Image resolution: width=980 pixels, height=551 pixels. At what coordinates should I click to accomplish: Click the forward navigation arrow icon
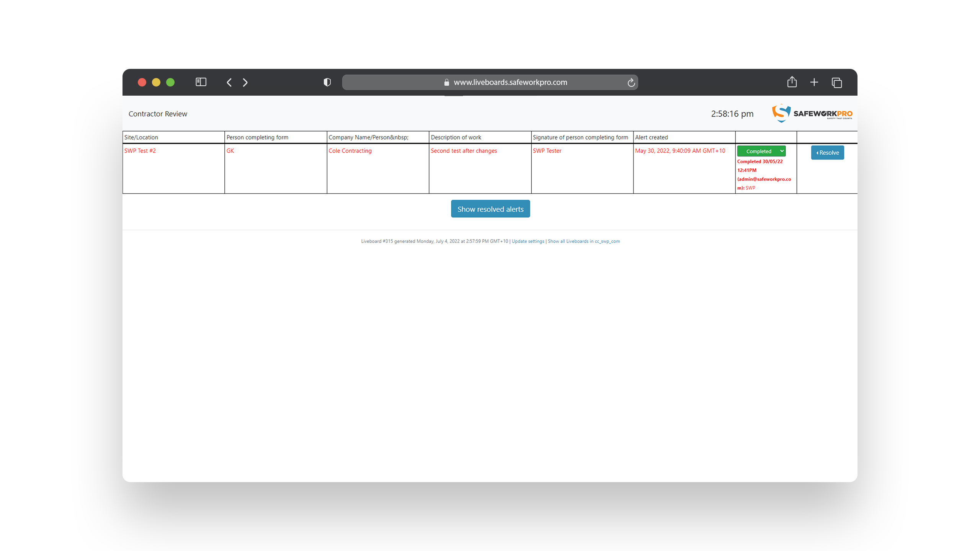coord(246,82)
